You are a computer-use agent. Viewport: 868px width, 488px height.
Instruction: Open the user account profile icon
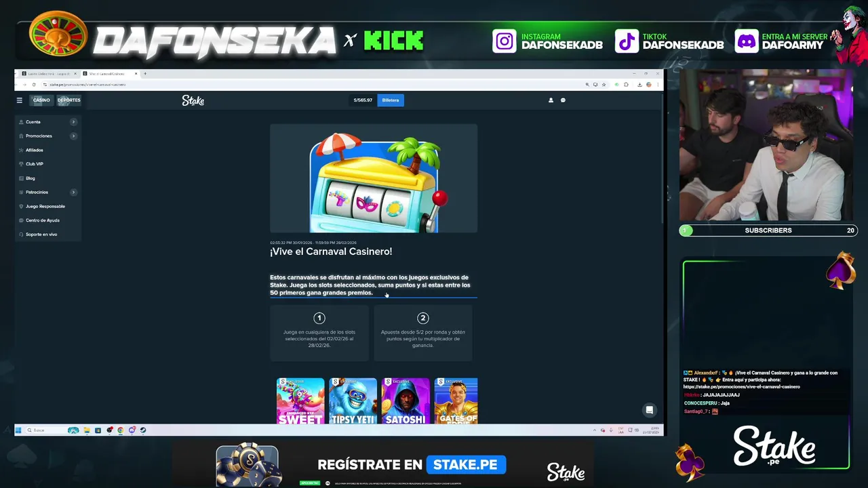551,100
